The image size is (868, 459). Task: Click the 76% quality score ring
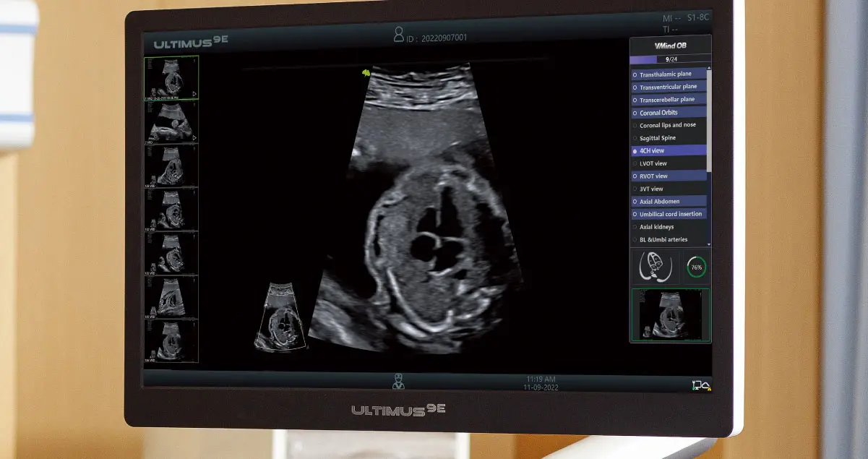pos(696,267)
